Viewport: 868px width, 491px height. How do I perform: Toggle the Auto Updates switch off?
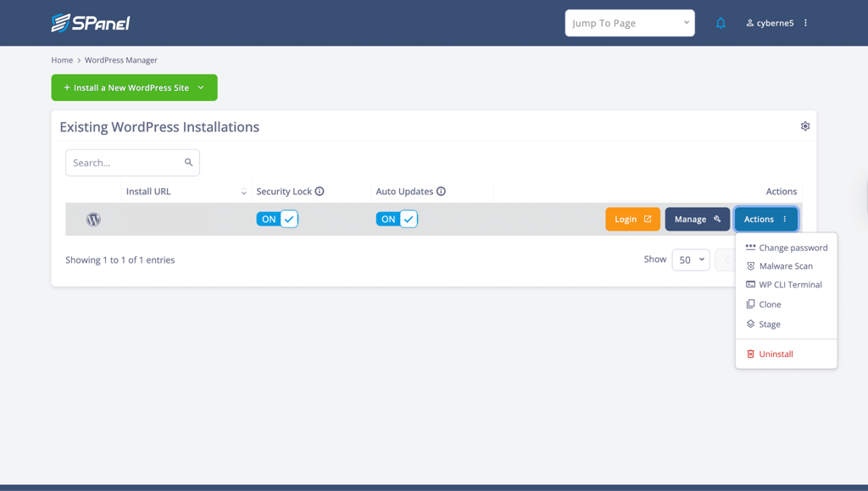tap(397, 219)
